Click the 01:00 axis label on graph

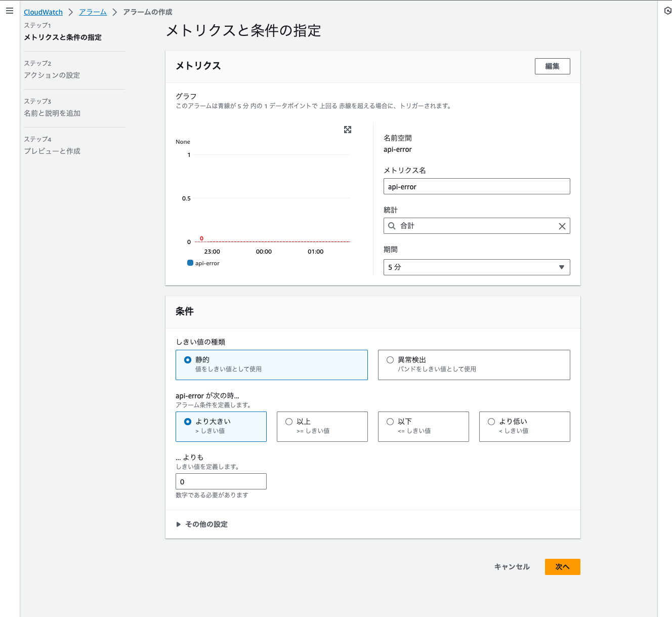click(x=316, y=252)
